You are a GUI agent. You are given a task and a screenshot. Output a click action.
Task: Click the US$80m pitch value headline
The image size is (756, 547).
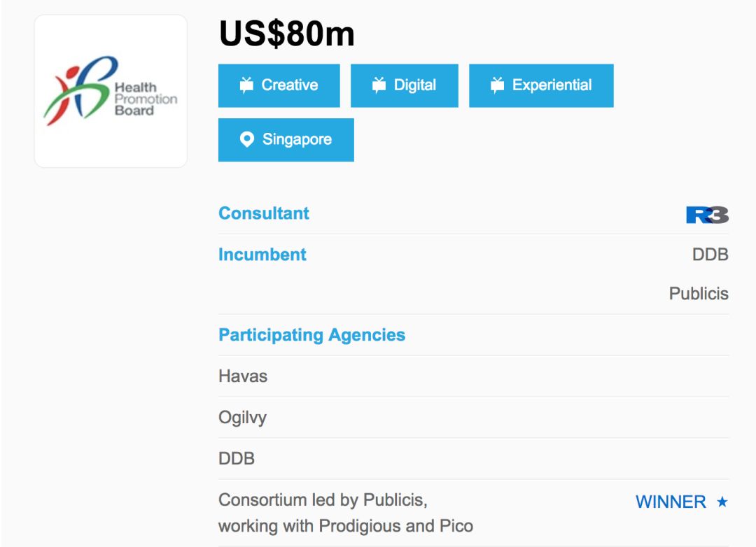click(287, 34)
